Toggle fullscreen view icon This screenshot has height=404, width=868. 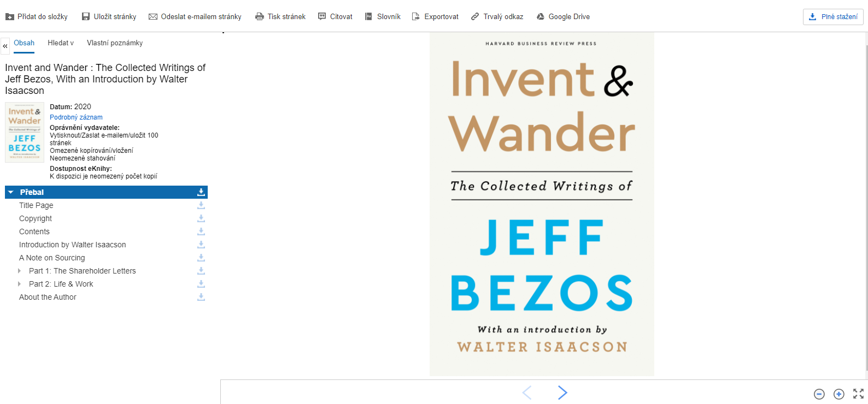858,394
